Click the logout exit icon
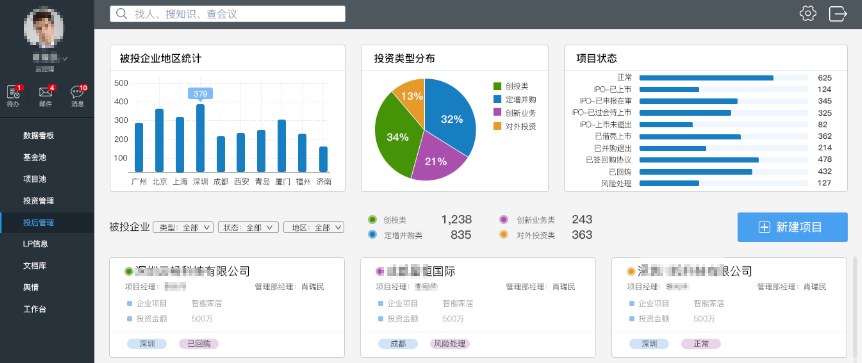The image size is (862, 363). (838, 13)
